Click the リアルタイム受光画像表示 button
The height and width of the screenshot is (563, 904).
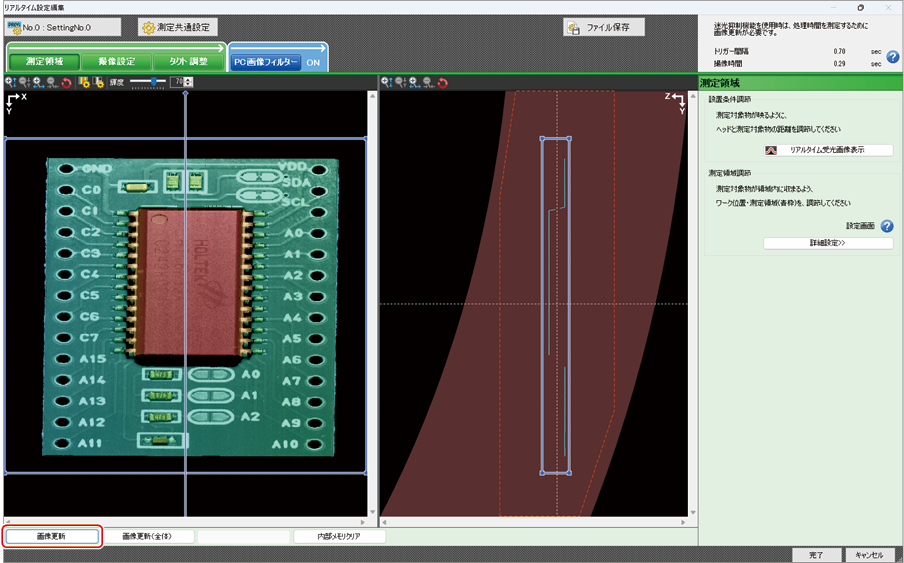(828, 150)
